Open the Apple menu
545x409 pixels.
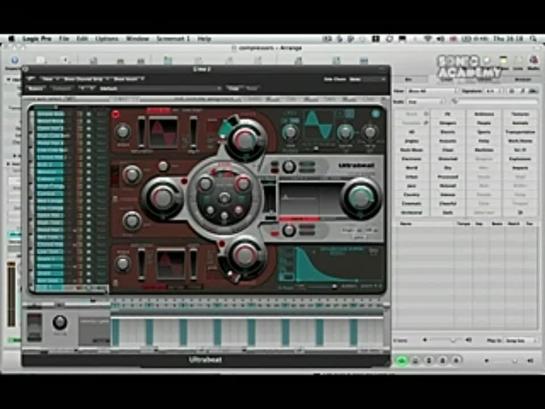click(x=11, y=39)
